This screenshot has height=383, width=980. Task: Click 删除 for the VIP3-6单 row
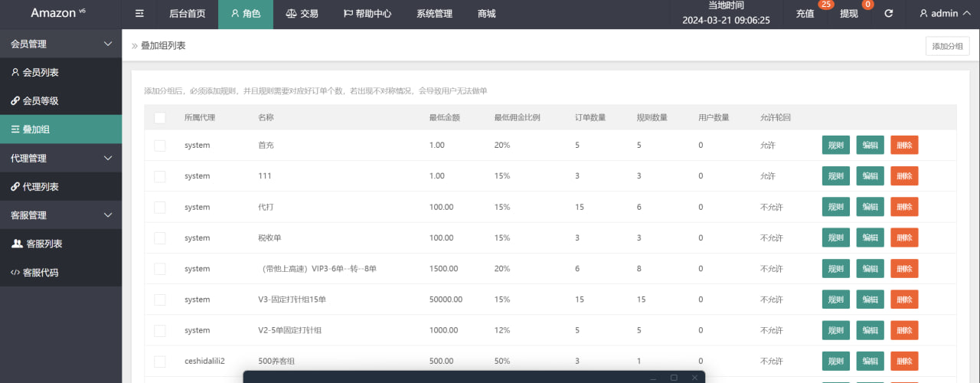[904, 269]
